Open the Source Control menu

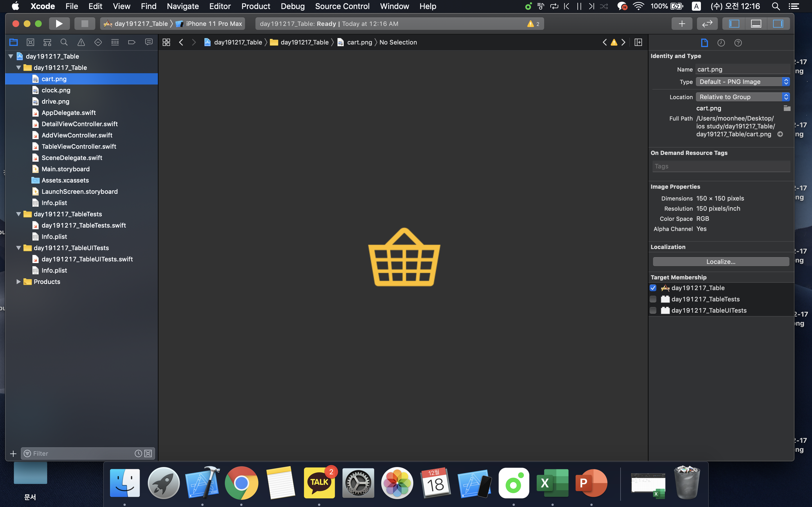pyautogui.click(x=342, y=6)
